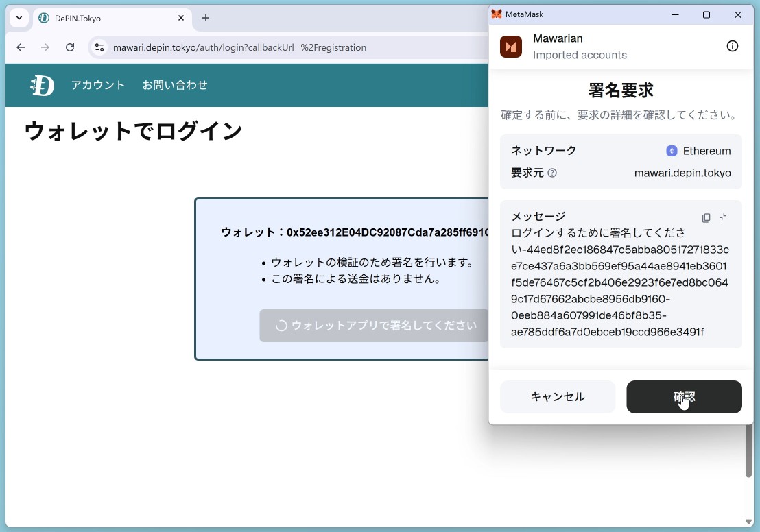Copy the signature message text
The width and height of the screenshot is (760, 532).
[706, 217]
